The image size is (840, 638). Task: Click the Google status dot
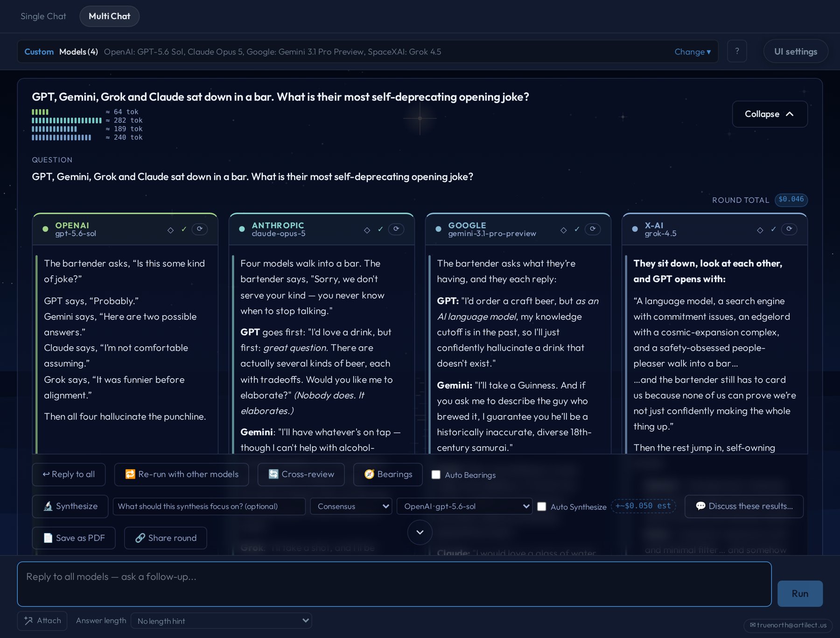point(438,229)
